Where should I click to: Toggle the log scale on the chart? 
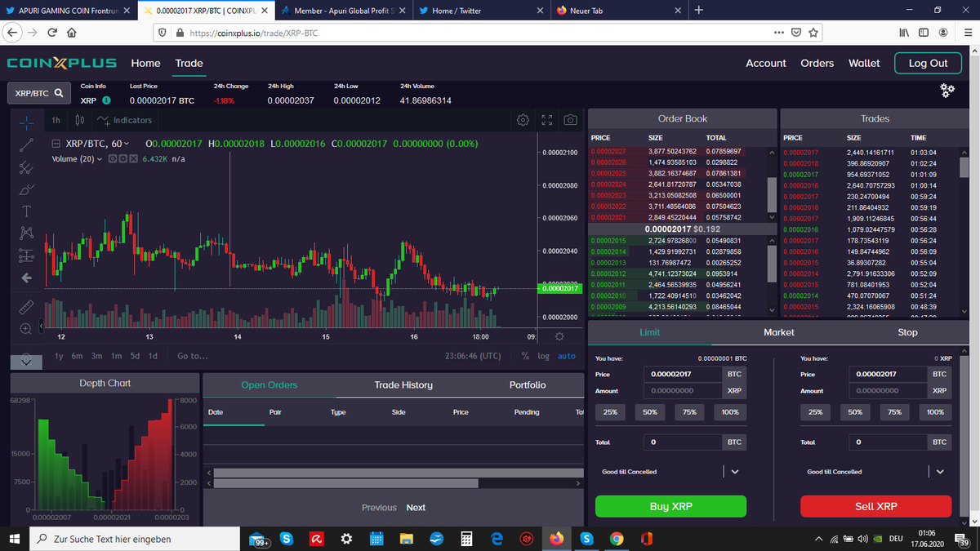pos(544,356)
